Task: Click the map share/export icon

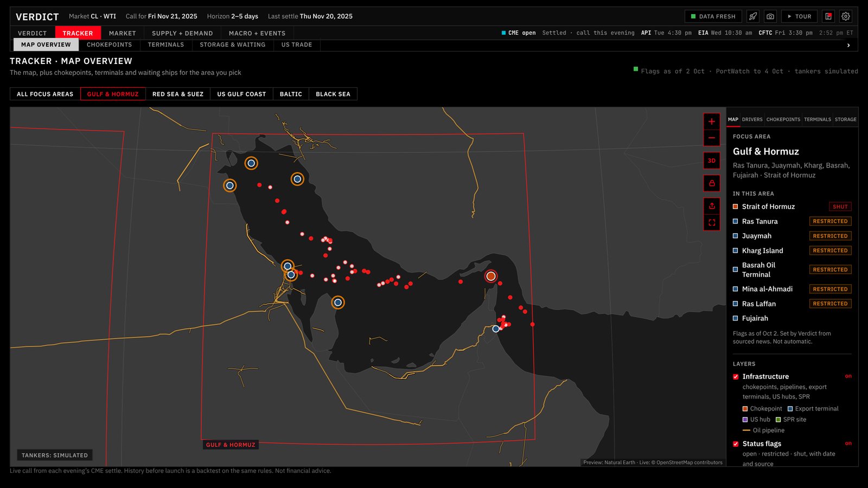Action: (712, 206)
